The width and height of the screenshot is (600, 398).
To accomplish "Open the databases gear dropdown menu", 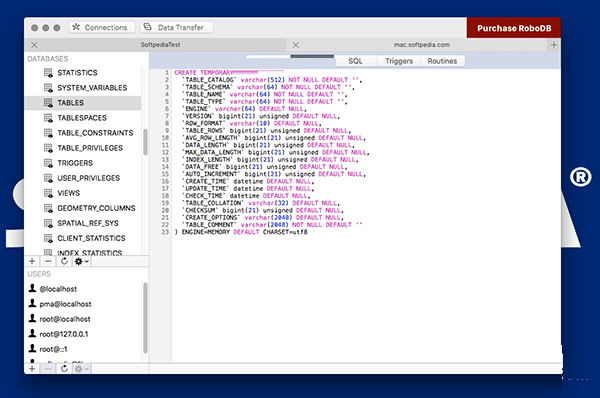I will (82, 261).
